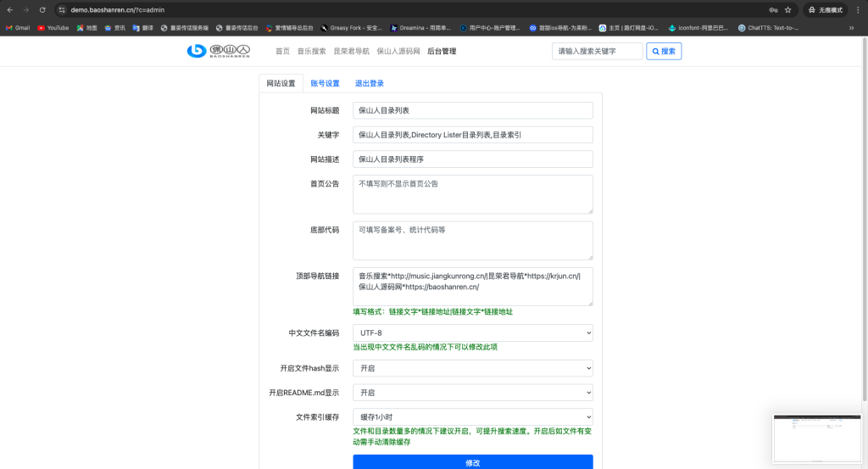868x469 pixels.
Task: Click the 退出登录 logout tab
Action: [x=370, y=83]
